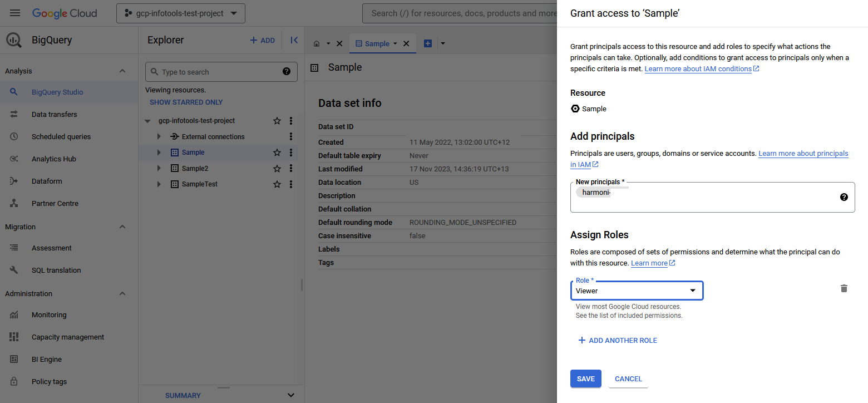Click the BigQuery magnifier logo icon
This screenshot has width=868, height=403.
click(x=14, y=40)
